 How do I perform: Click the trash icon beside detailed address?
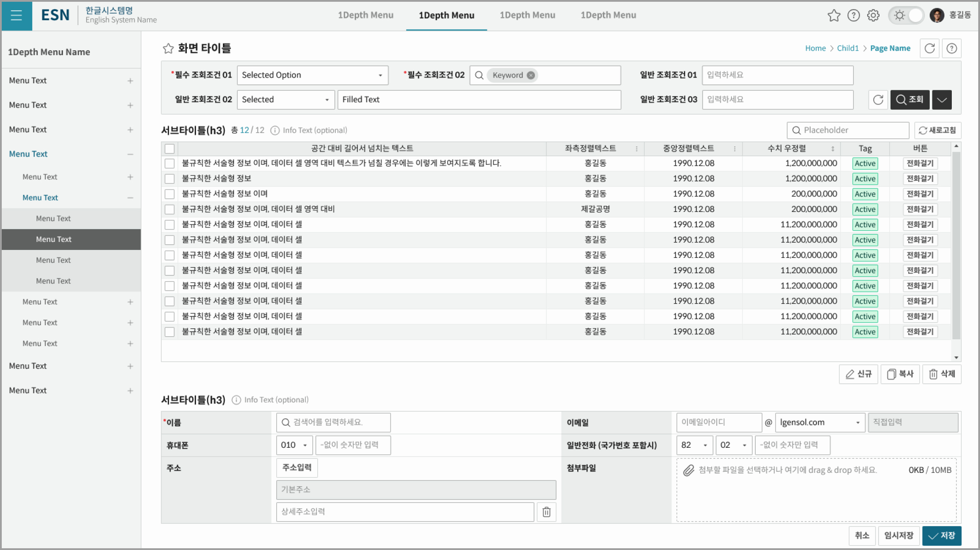point(546,512)
